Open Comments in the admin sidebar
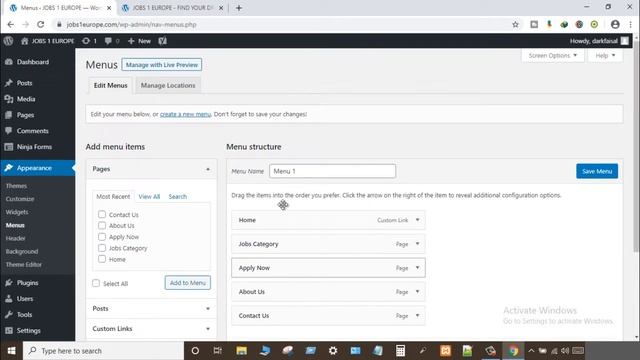Viewport: 640px width, 360px height. [32, 131]
